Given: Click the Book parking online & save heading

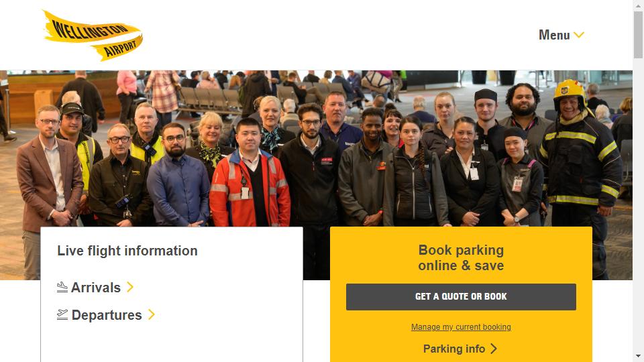Looking at the screenshot, I should (x=461, y=257).
